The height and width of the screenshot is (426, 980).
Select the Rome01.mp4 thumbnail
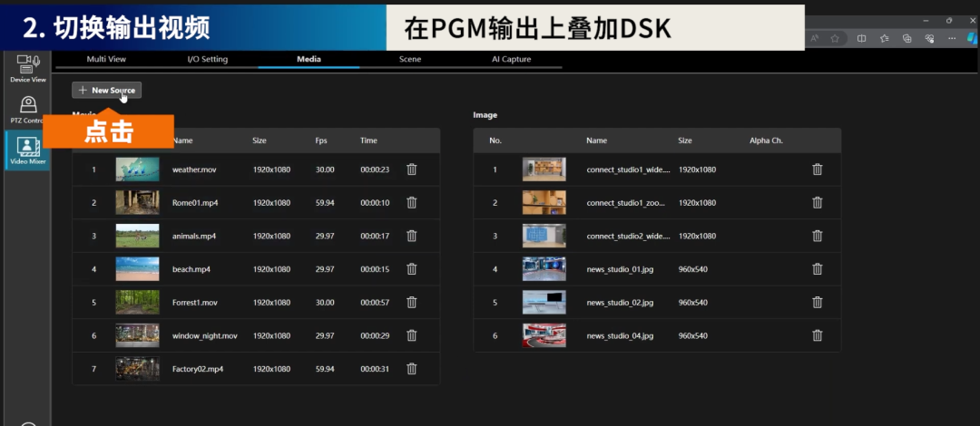[x=138, y=202]
